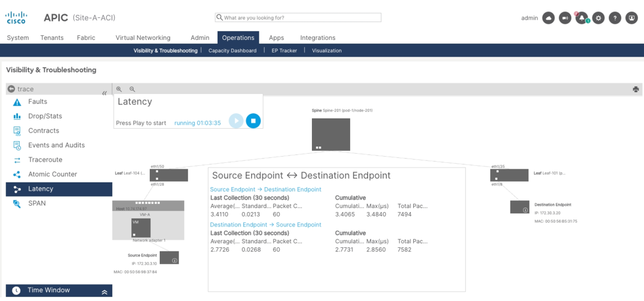Screen dimensions: 644x301
Task: Click the Traceroute arrows icon
Action: 17,160
